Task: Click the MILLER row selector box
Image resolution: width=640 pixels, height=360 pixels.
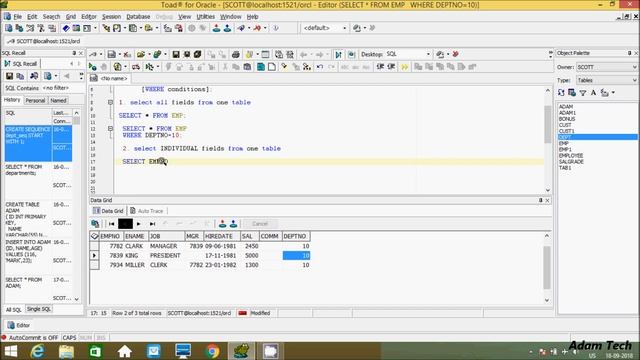Action: [x=94, y=265]
